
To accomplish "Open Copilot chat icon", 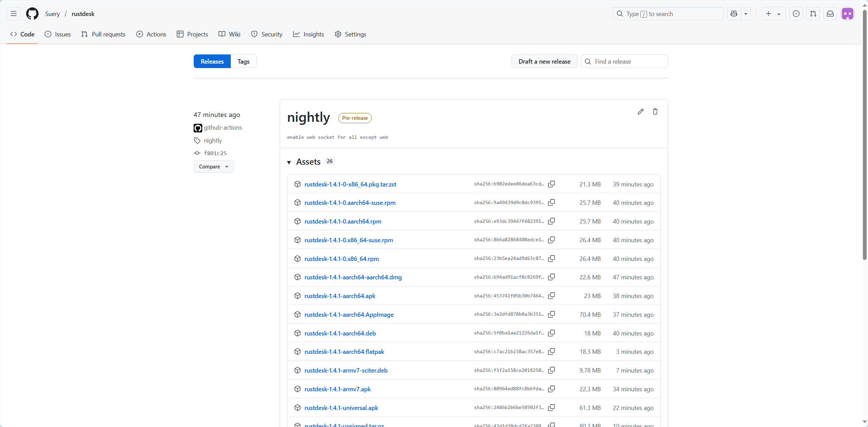I will 734,14.
